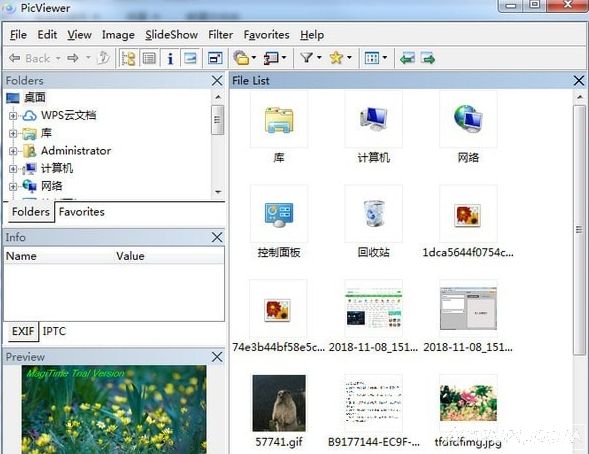This screenshot has width=589, height=454.
Task: Click the full screen view icon
Action: click(215, 58)
